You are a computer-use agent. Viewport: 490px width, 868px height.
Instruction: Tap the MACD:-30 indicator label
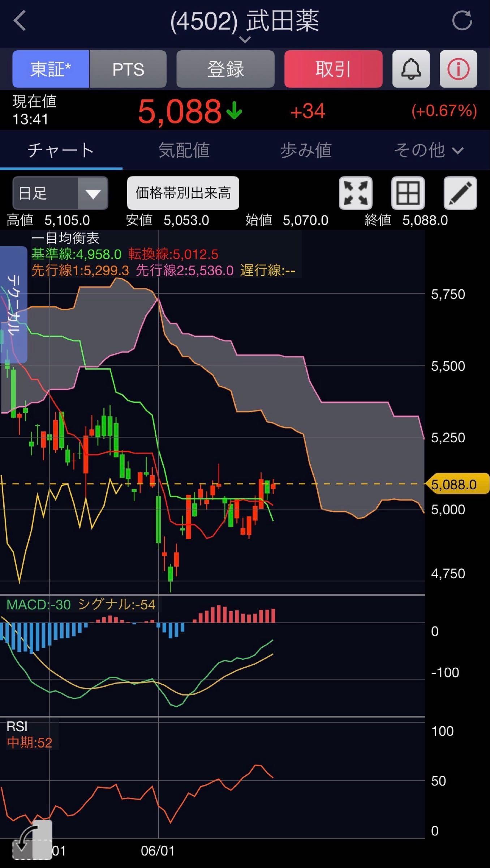(x=39, y=605)
